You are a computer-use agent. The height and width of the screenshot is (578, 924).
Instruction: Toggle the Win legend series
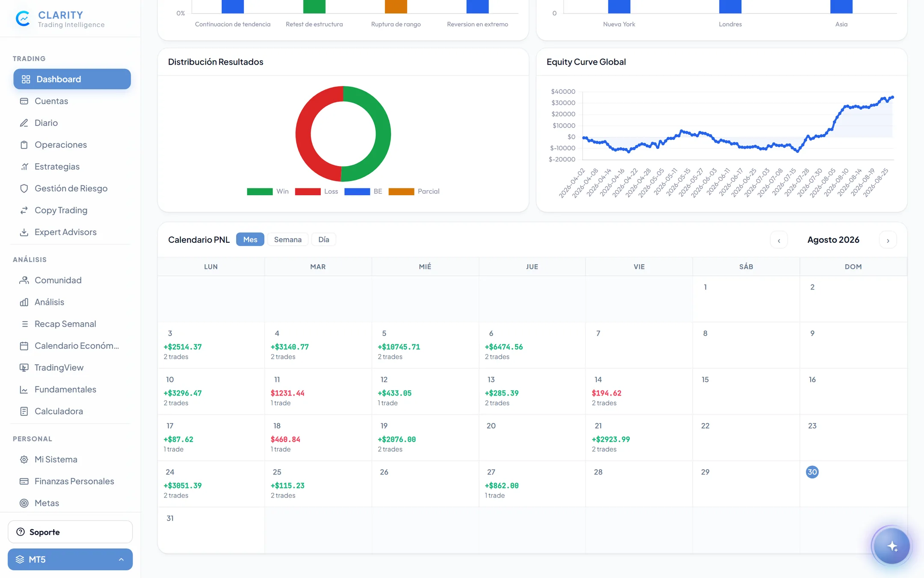click(268, 191)
